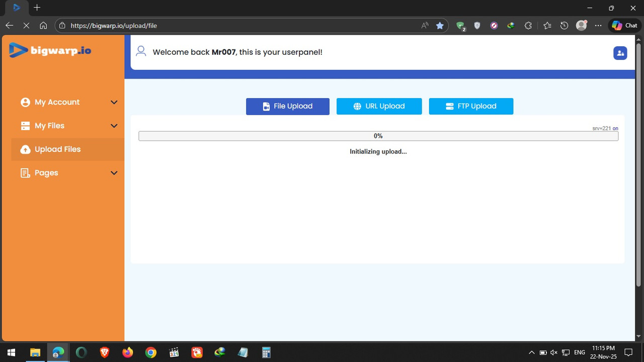Open File Explorer from taskbar

click(x=35, y=352)
